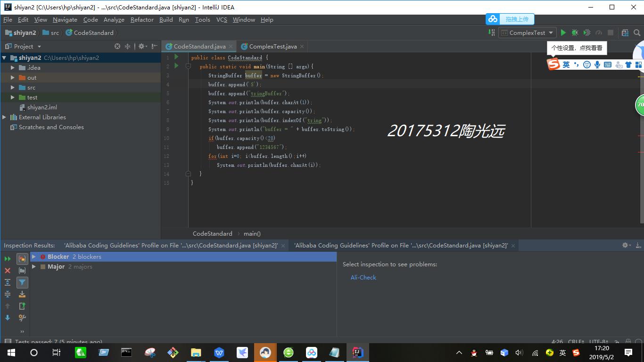Toggle group by directory in inspection toolbar

click(x=22, y=271)
